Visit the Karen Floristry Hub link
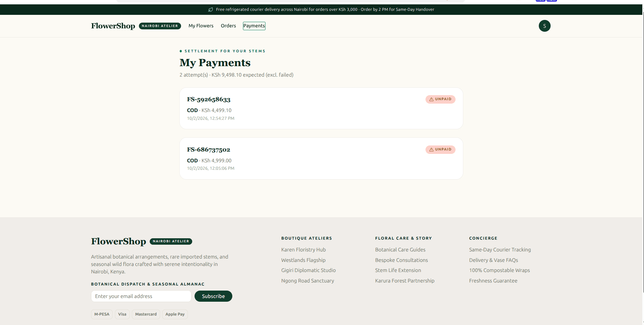This screenshot has width=644, height=325. 303,250
